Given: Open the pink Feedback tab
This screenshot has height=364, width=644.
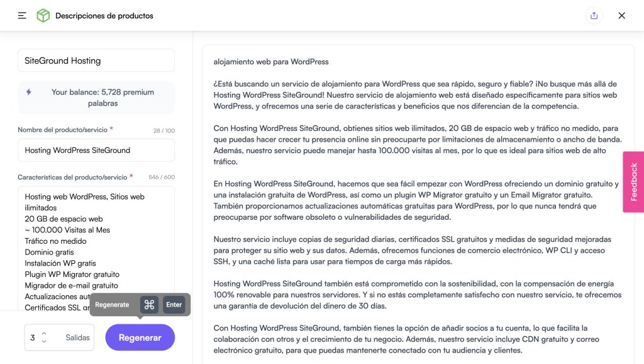Looking at the screenshot, I should coord(633,182).
